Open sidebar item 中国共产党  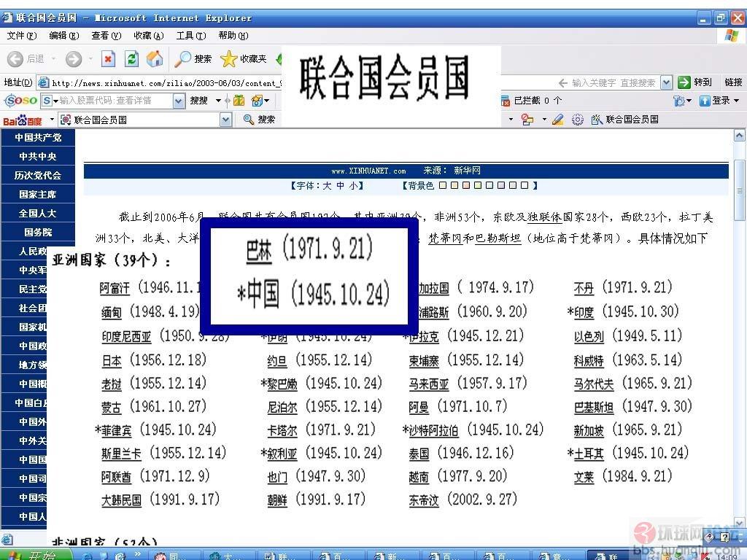(x=38, y=138)
